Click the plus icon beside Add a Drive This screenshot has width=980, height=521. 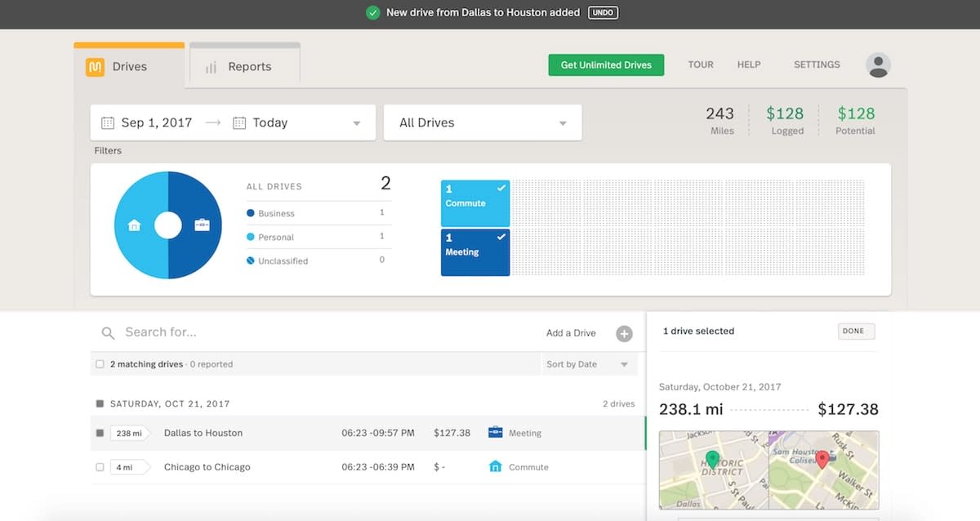624,333
